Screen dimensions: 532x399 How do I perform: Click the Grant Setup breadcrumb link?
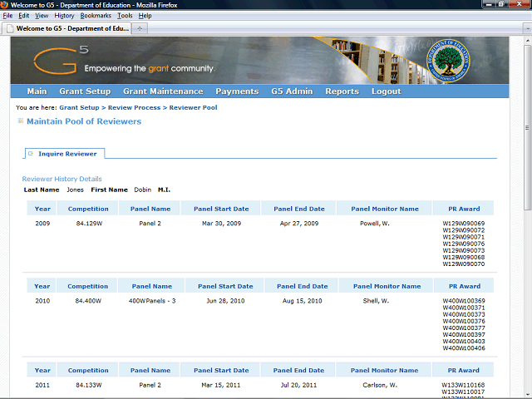coord(79,107)
